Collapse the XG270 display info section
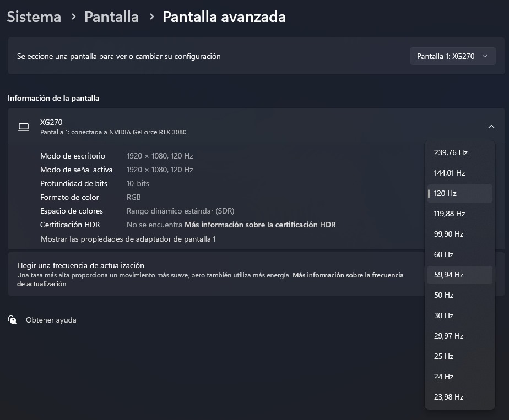Image resolution: width=509 pixels, height=420 pixels. pyautogui.click(x=491, y=127)
